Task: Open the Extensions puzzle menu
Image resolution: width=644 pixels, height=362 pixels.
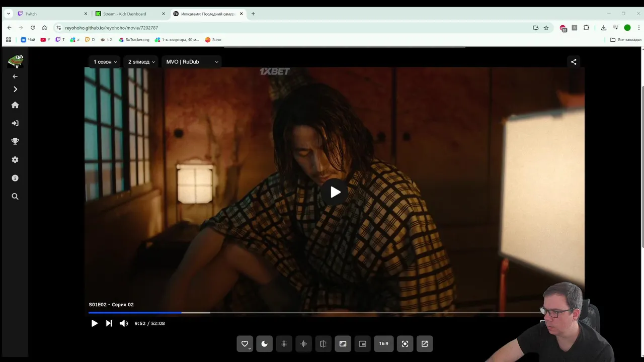Action: (x=586, y=28)
